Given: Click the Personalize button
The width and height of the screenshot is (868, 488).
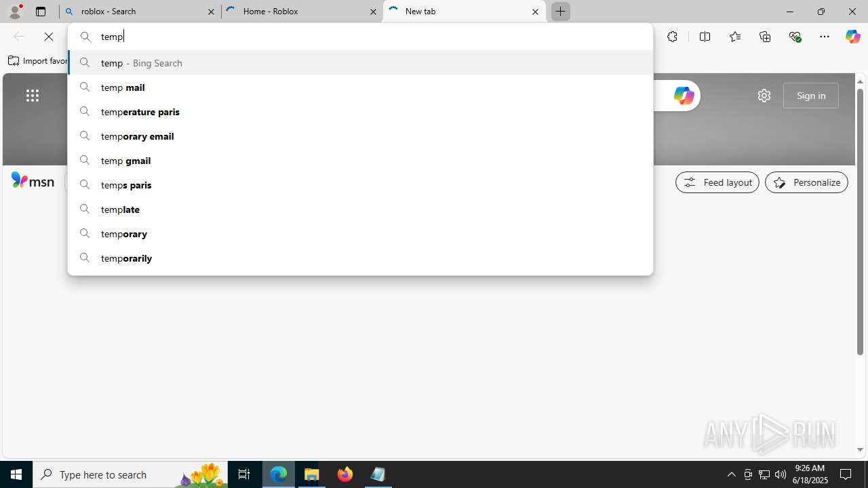Looking at the screenshot, I should 806,182.
